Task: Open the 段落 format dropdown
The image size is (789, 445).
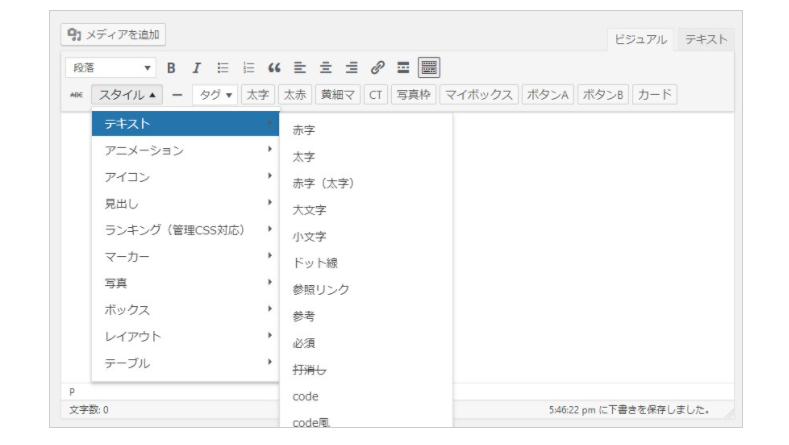Action: 110,67
